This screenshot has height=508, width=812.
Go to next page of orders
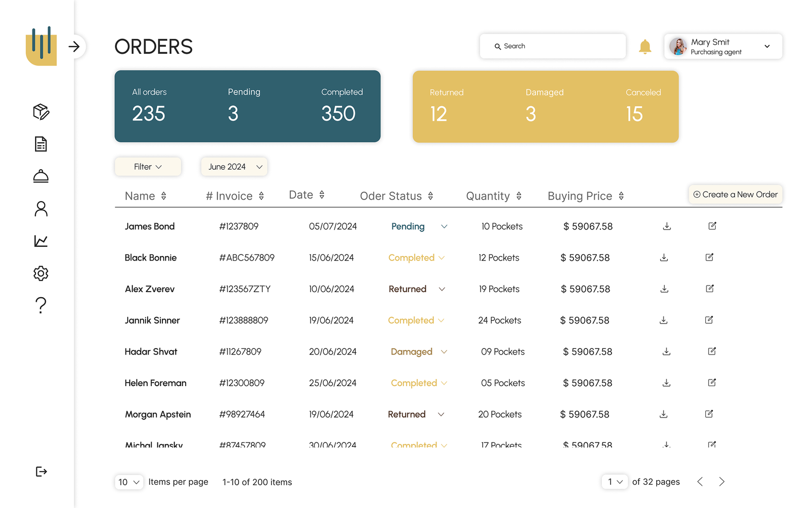click(x=722, y=482)
